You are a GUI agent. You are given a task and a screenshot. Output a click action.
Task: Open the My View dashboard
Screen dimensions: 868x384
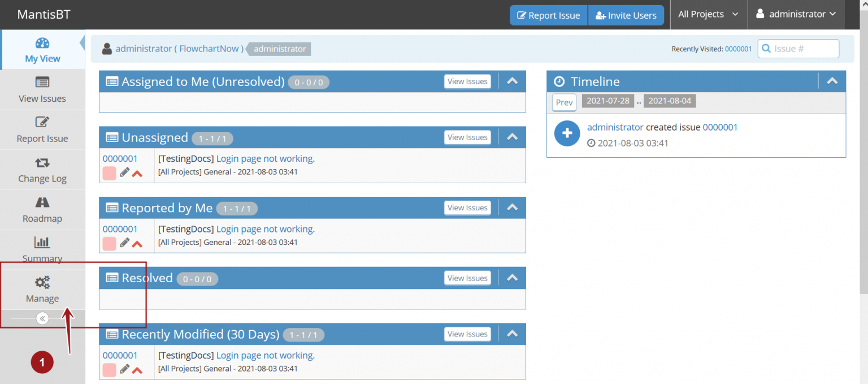tap(42, 50)
